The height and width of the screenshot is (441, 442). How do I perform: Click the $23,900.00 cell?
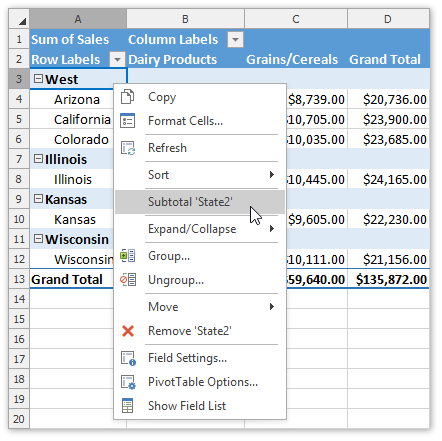point(388,119)
